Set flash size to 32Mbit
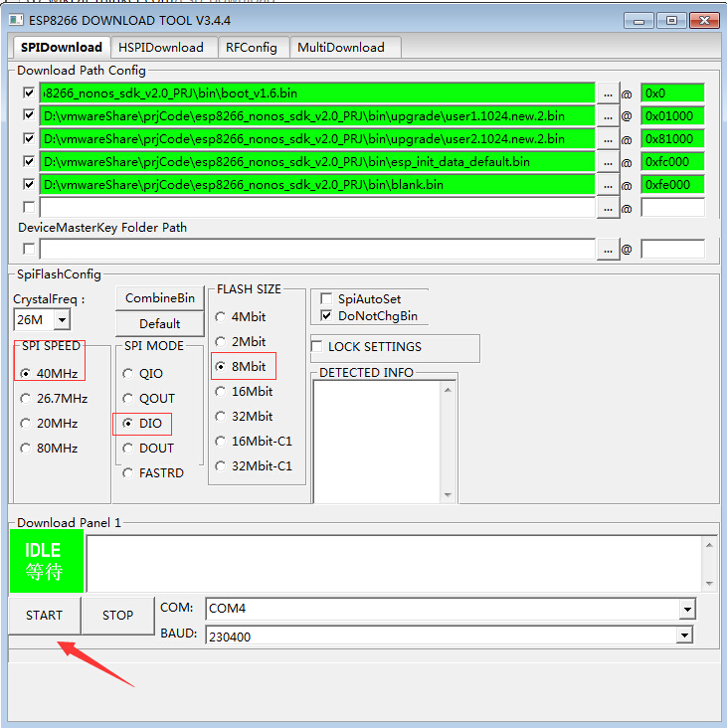 point(245,417)
